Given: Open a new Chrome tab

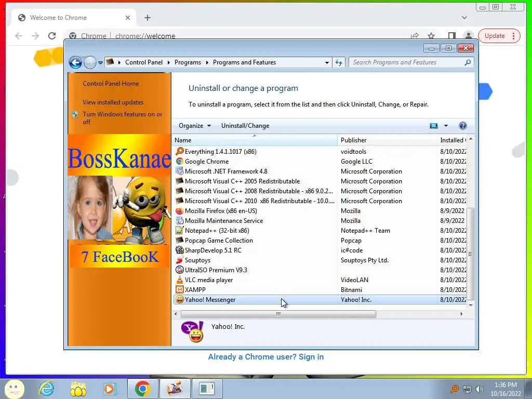Looking at the screenshot, I should coord(147,18).
